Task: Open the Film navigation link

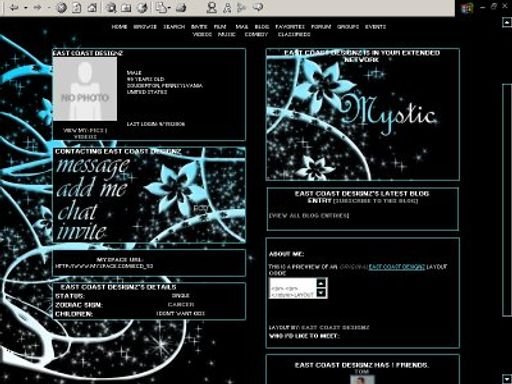Action: pyautogui.click(x=220, y=27)
